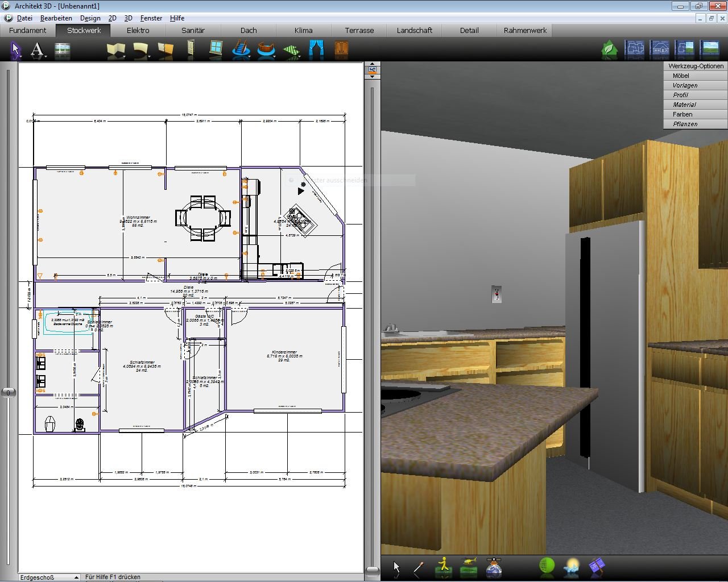Select the straight wall tool
This screenshot has width=728, height=582.
pos(115,50)
